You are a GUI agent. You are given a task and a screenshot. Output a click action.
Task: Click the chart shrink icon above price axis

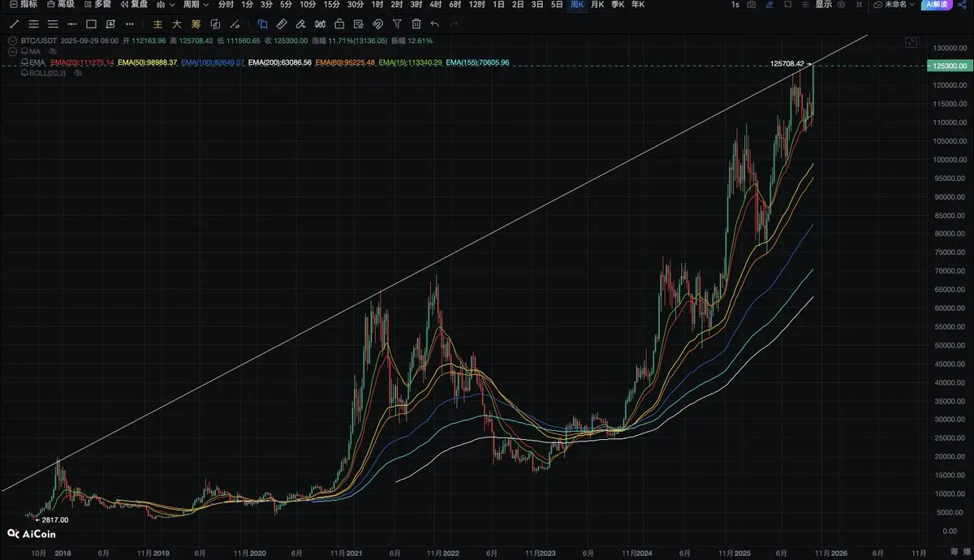[911, 42]
